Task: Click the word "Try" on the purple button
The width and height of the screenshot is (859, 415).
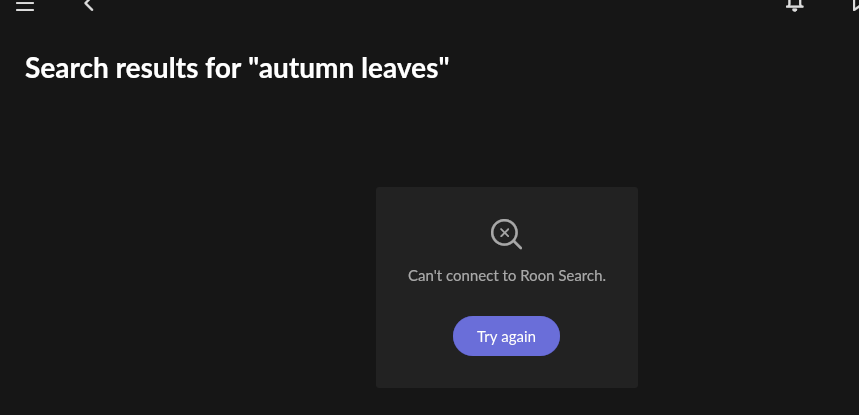Action: coord(486,337)
